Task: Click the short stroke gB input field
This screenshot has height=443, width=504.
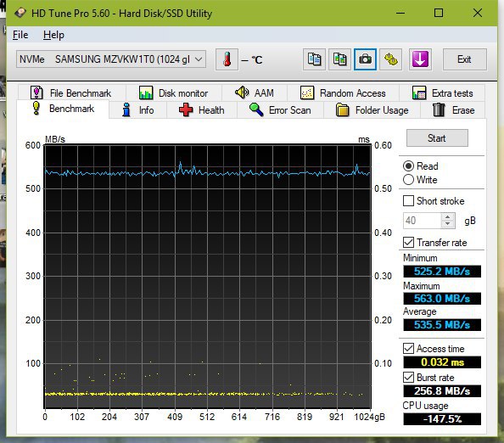Action: pyautogui.click(x=423, y=221)
